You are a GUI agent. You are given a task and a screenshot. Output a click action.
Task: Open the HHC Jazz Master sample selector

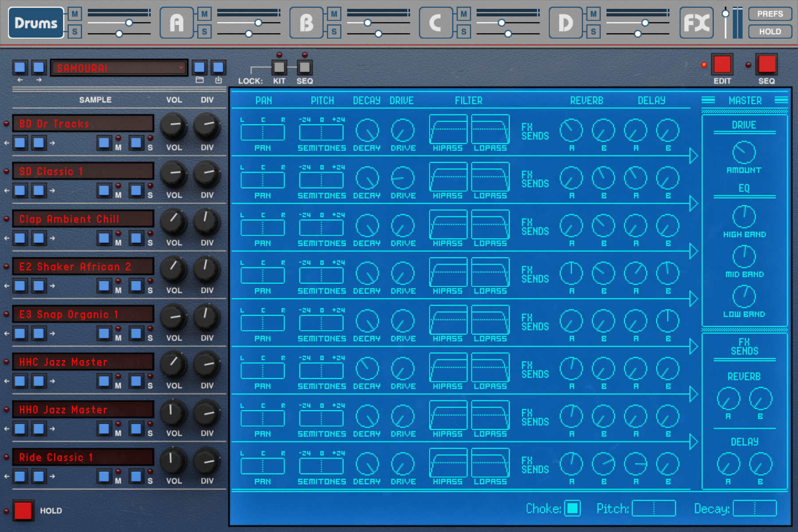click(x=83, y=362)
